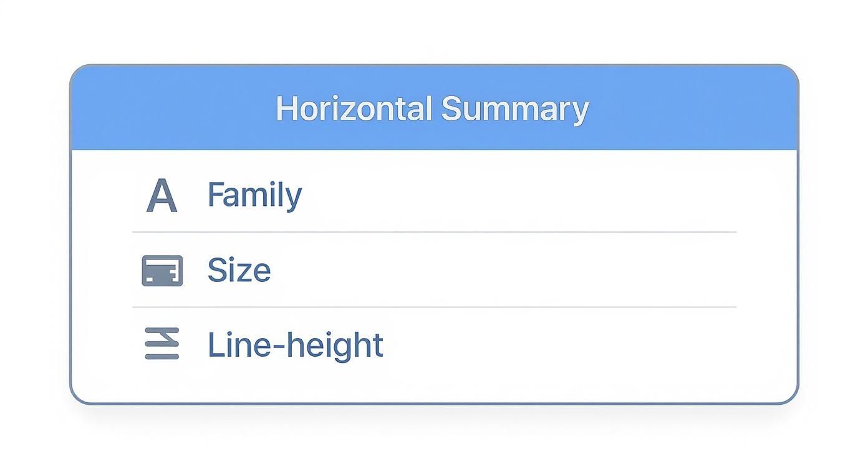
Task: Click the stacked lines icon for Line-height
Action: (161, 344)
